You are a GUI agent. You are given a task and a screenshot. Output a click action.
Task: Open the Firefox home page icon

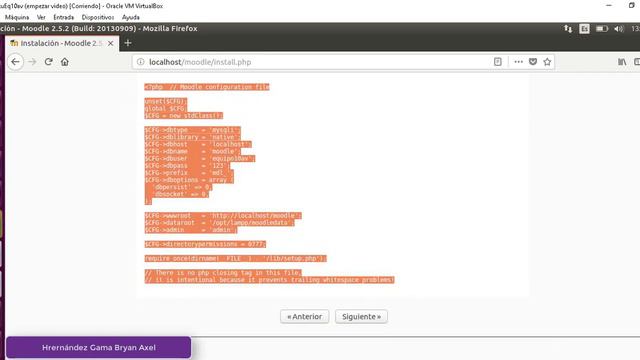click(64, 62)
